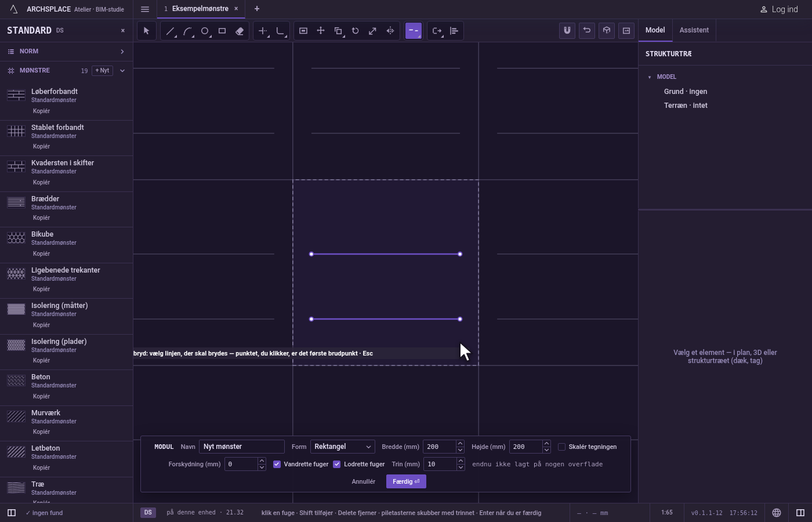
Task: Select the Eksempelmønstre document tab
Action: 200,9
